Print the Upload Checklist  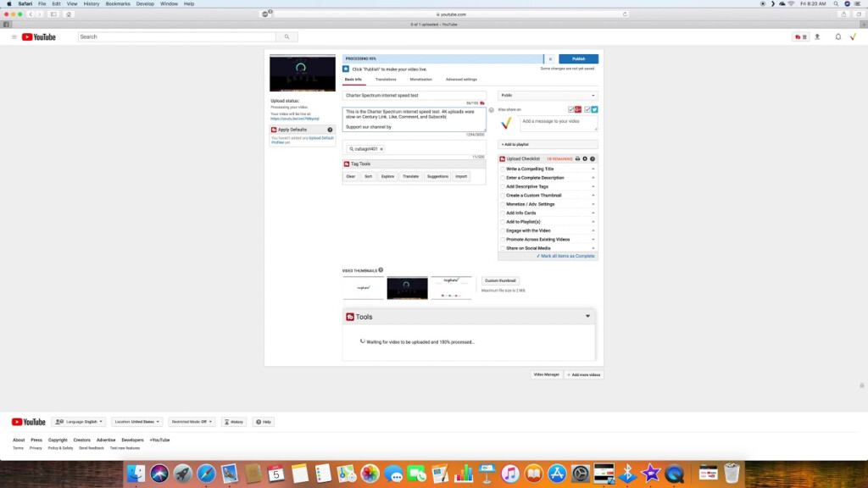coord(577,158)
